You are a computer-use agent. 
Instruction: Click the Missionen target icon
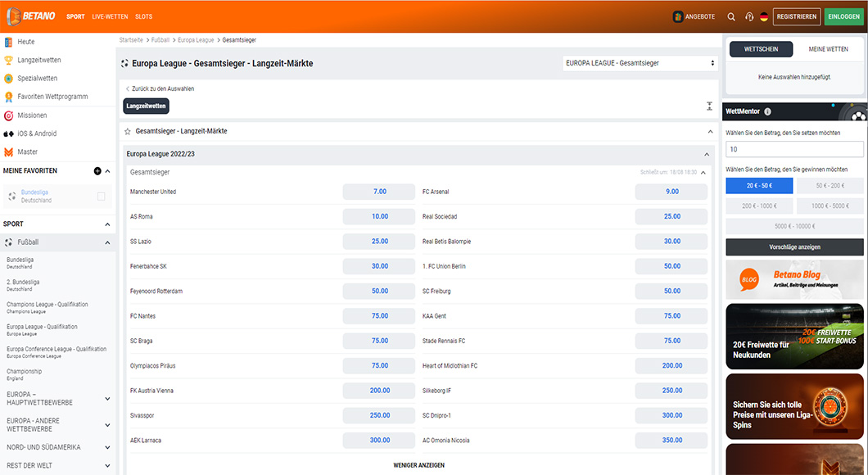pos(8,115)
